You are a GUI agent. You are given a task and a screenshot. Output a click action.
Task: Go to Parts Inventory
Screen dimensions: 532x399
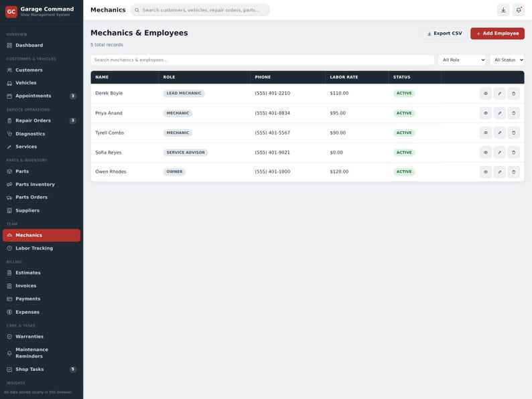42,184
